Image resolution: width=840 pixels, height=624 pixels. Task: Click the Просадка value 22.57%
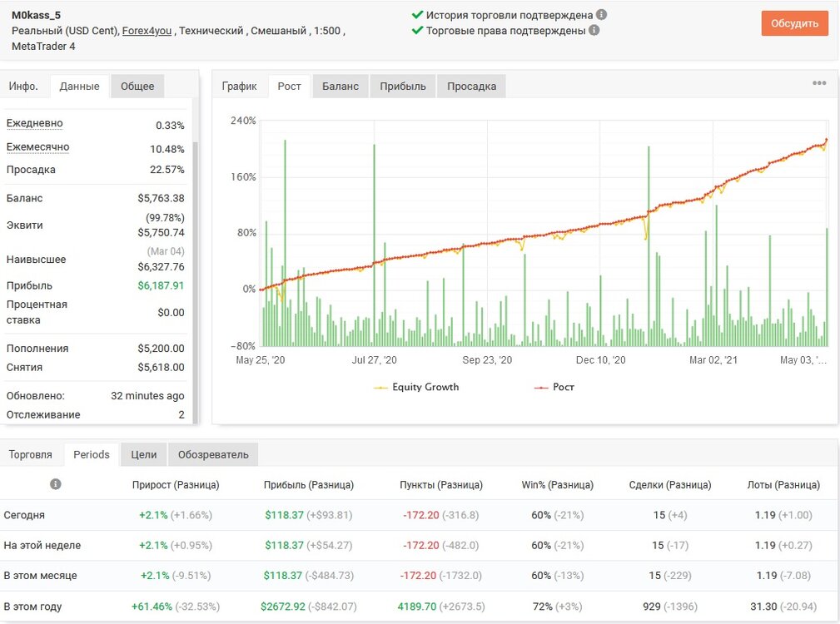[x=167, y=170]
